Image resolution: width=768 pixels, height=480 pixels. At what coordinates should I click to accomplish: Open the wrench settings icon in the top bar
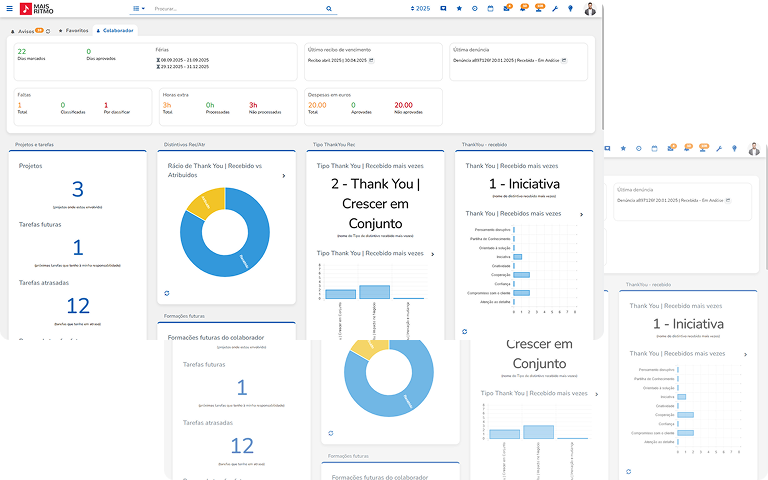(553, 8)
